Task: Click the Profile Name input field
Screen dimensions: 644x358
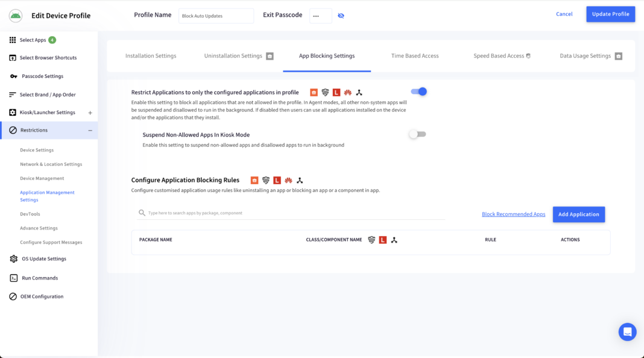Action: pos(216,16)
